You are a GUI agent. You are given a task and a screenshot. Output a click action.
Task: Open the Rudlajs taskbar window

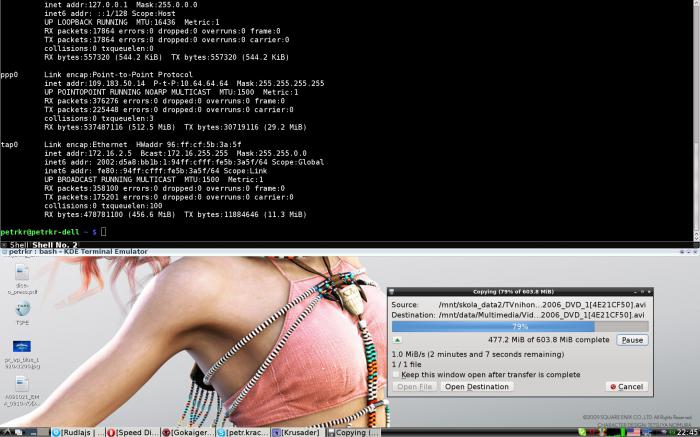pos(78,432)
